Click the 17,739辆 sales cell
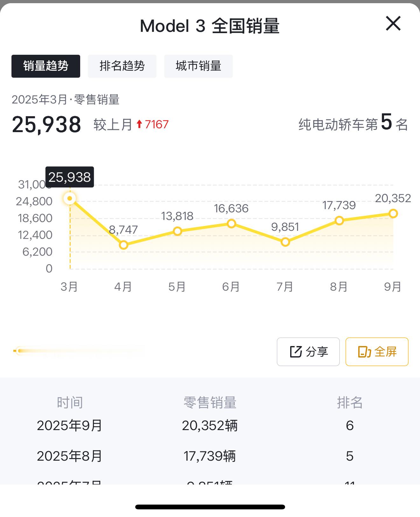Viewport: 420px width, 517px height. coord(210,456)
